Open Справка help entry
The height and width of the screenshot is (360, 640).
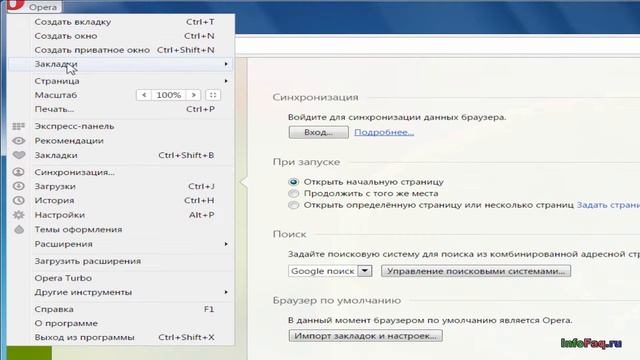pos(121,309)
